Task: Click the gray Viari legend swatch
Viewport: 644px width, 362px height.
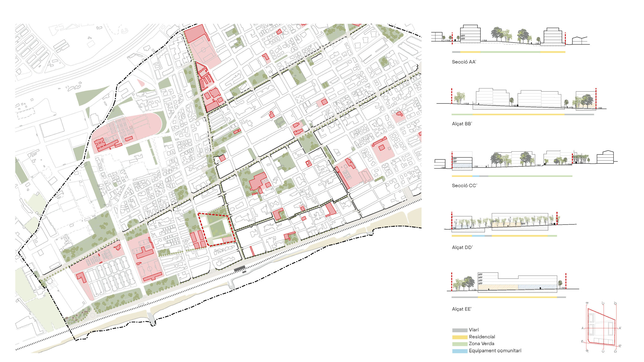Action: coord(460,330)
